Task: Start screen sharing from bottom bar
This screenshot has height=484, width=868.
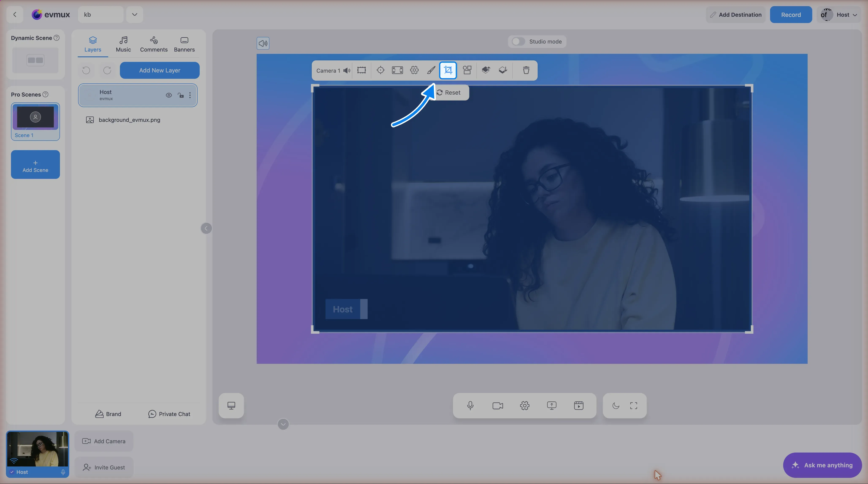Action: (552, 405)
